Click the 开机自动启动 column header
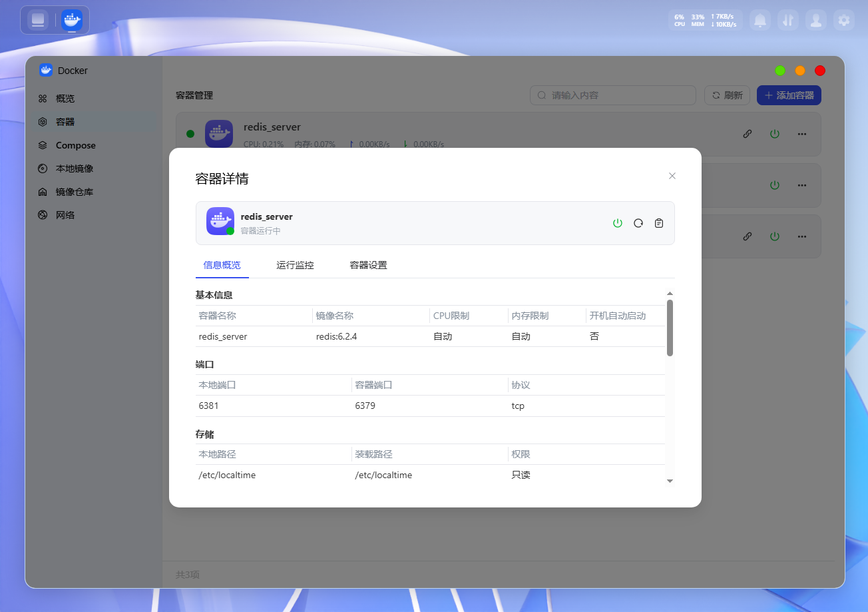The width and height of the screenshot is (868, 612). [618, 316]
